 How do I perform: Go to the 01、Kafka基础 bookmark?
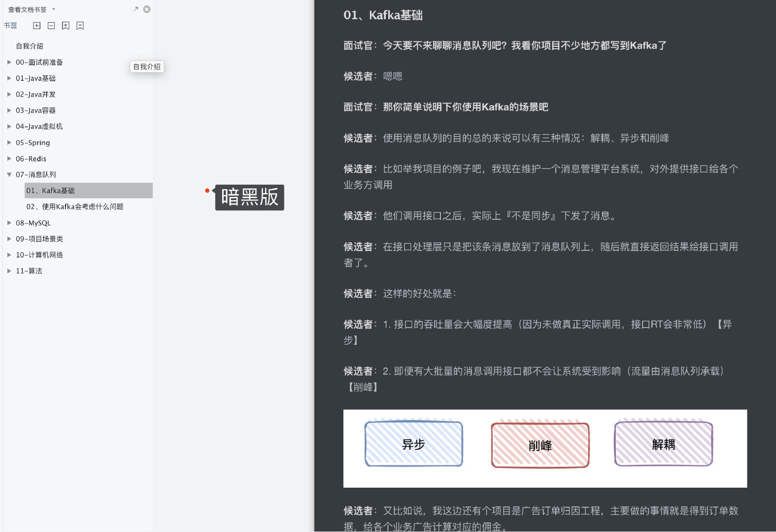89,191
